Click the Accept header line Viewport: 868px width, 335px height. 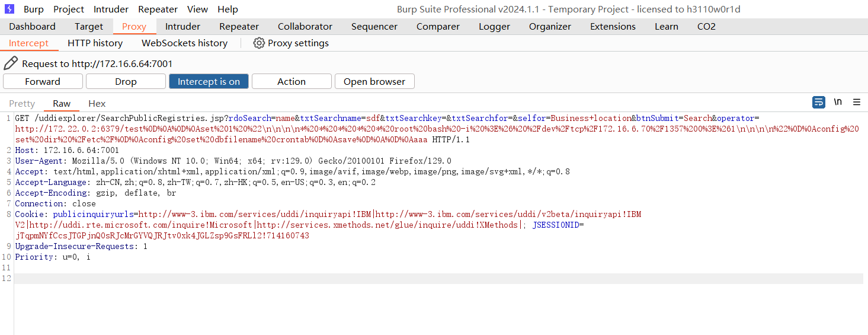(x=293, y=171)
